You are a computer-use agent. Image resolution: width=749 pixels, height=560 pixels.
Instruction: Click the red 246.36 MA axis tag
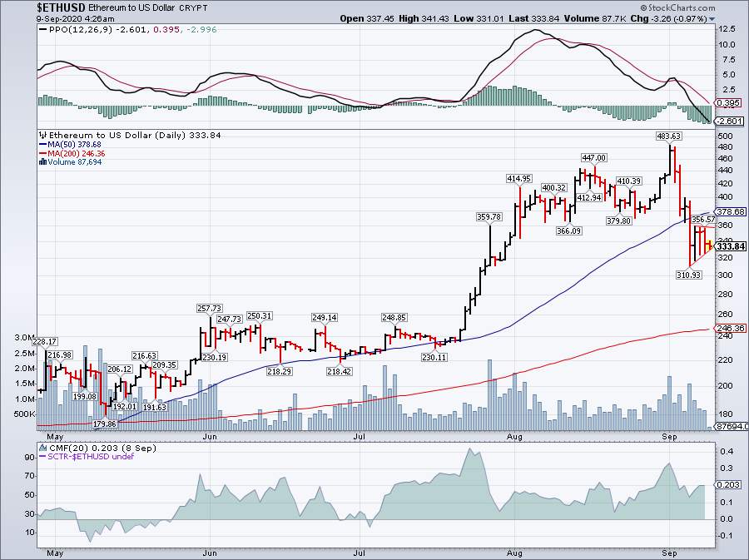pos(731,328)
